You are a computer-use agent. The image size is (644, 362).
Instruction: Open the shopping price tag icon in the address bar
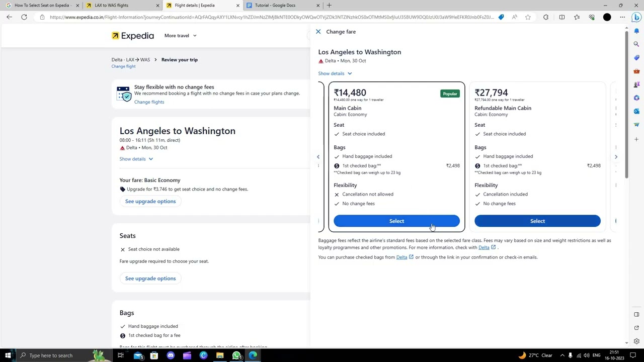point(501,17)
